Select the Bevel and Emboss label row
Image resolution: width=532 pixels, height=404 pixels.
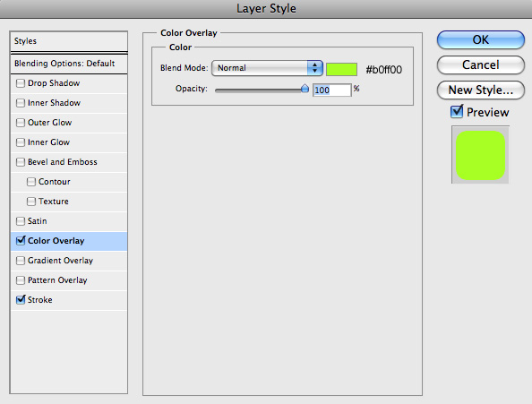point(69,162)
